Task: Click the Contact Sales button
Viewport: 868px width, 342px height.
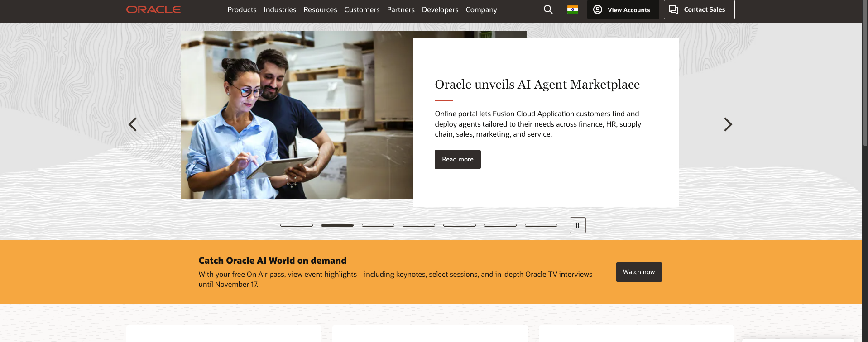Action: pyautogui.click(x=699, y=9)
